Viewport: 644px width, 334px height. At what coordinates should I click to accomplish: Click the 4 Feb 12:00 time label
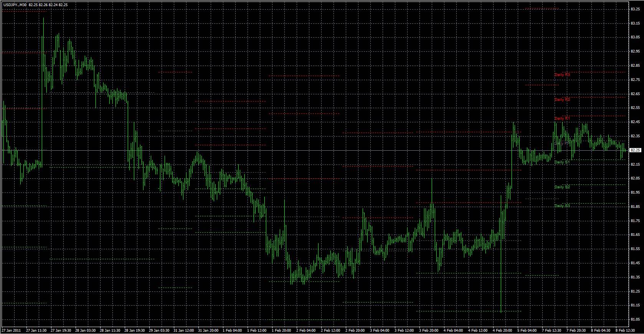click(x=479, y=330)
